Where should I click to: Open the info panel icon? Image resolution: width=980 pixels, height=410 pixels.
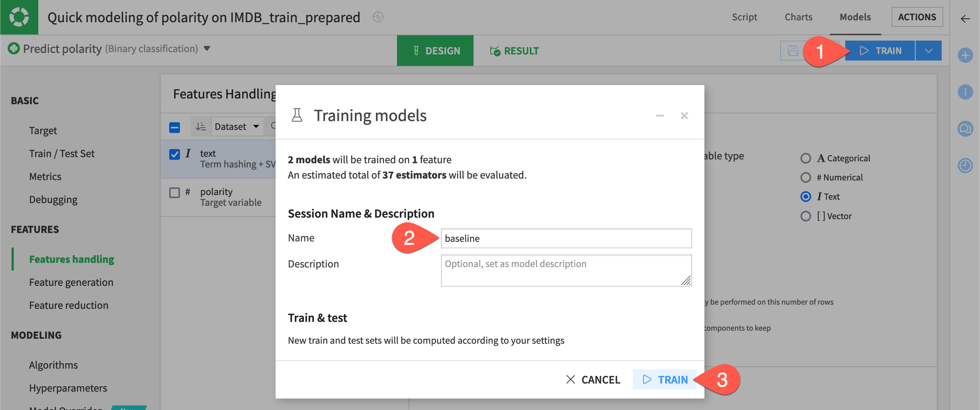(x=965, y=92)
